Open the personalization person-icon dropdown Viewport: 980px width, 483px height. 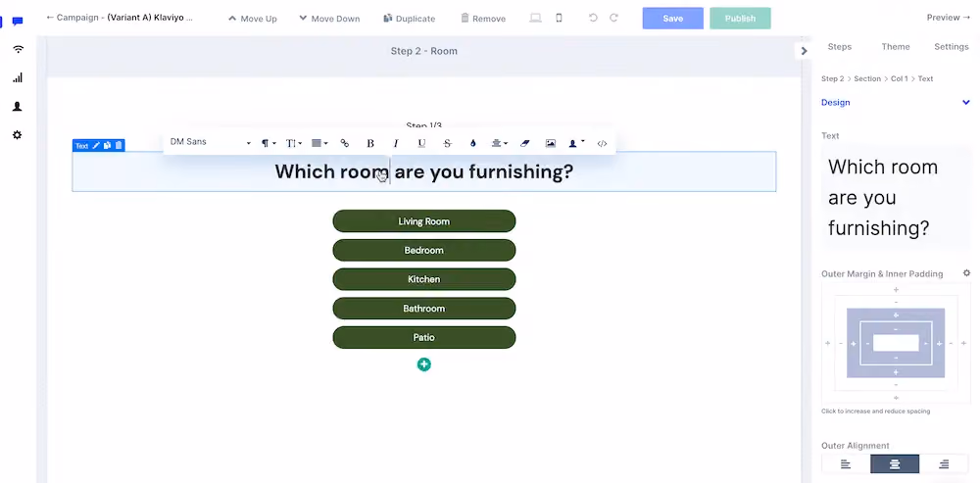click(x=576, y=143)
